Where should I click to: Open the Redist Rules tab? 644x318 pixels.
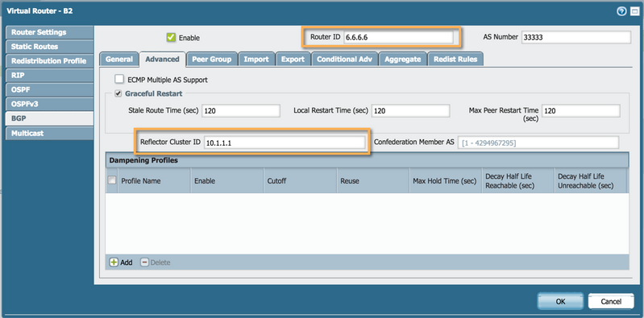pos(455,59)
